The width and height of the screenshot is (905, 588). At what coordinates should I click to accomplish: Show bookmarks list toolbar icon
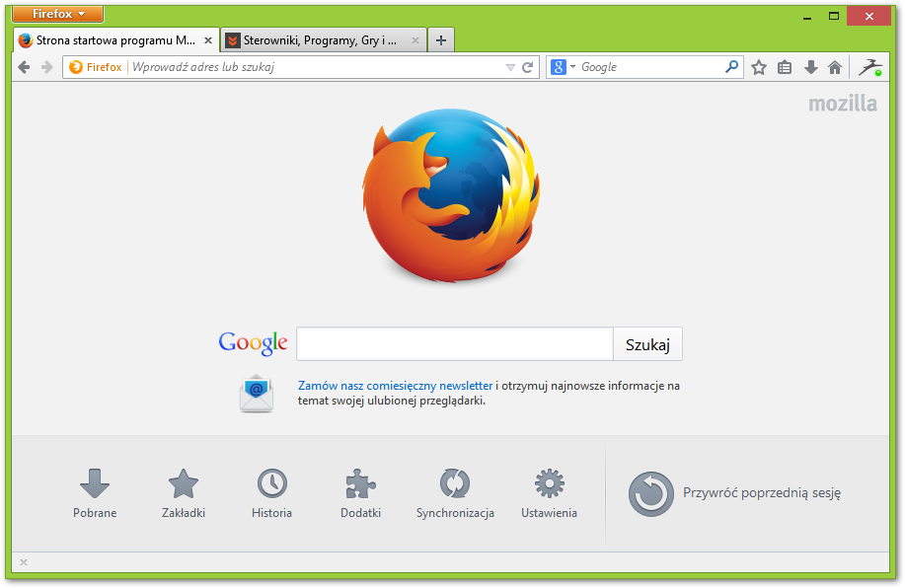tap(785, 67)
